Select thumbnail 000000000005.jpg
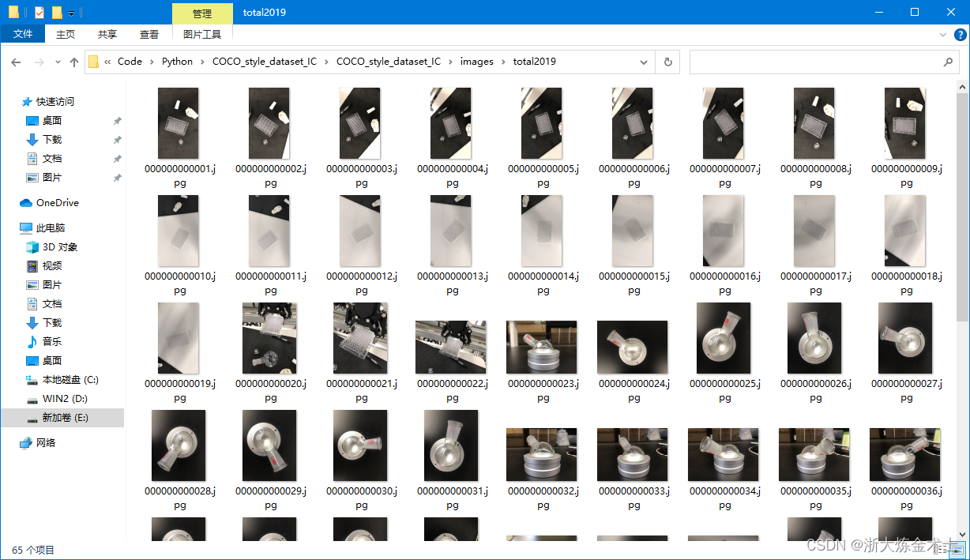970x560 pixels. [542, 123]
